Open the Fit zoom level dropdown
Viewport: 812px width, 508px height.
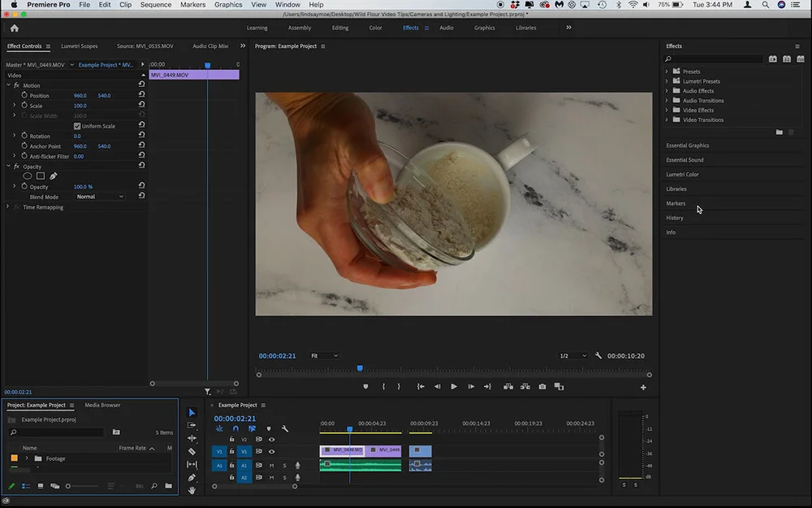(324, 356)
